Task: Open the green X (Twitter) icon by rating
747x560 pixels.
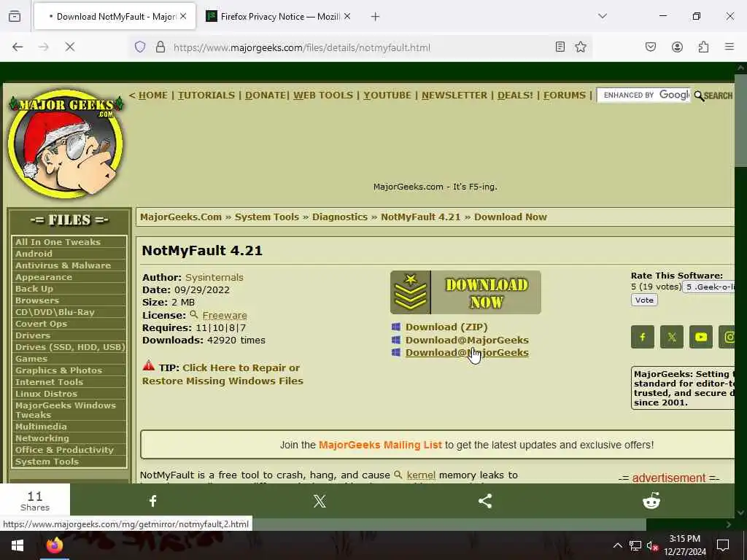Action: point(672,337)
